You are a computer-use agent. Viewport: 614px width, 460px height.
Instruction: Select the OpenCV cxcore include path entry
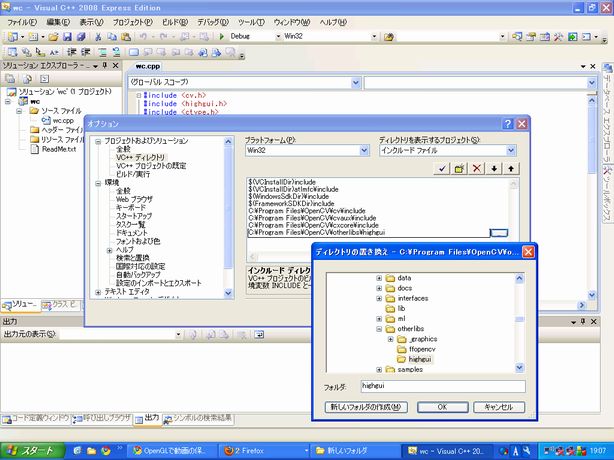coord(313,225)
